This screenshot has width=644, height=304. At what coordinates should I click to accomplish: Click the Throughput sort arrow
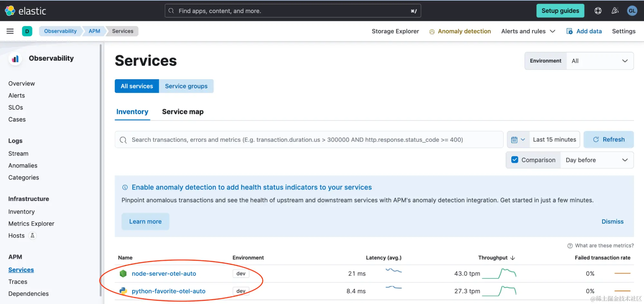[513, 258]
